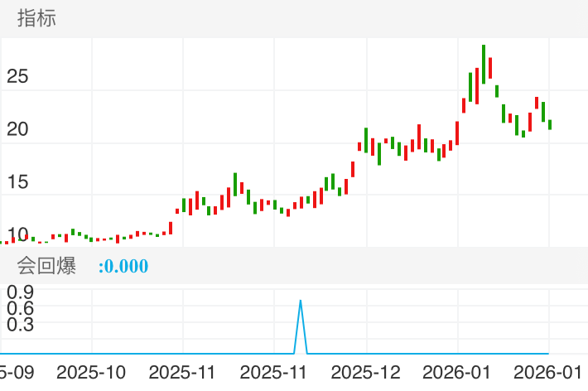Click the red candle breaking out above 10
This screenshot has height=391, width=588.
pyautogui.click(x=171, y=227)
